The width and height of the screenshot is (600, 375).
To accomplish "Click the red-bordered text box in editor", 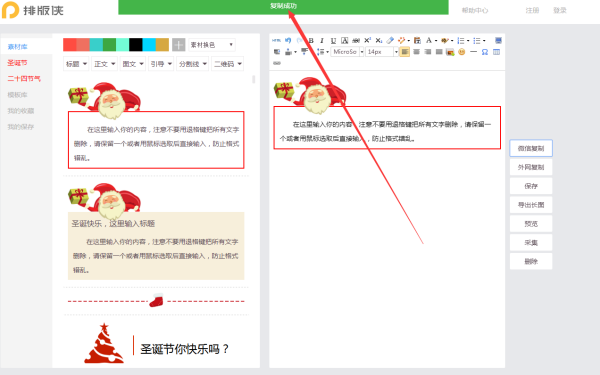I will click(x=387, y=127).
